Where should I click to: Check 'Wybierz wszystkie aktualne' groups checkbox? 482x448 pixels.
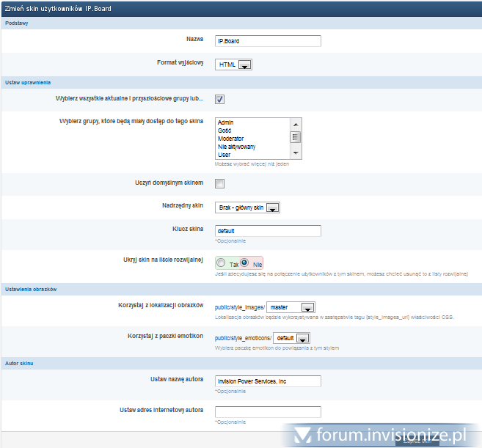click(x=219, y=100)
